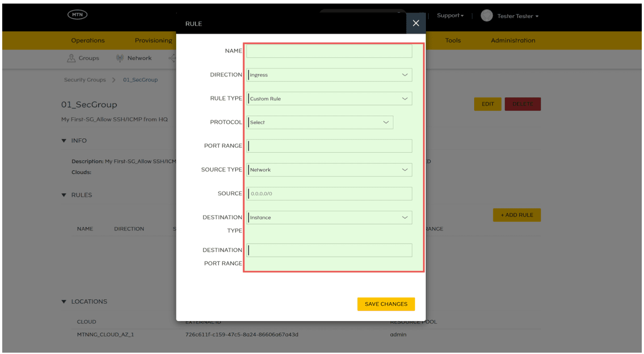Open the PROTOCOL Select dropdown
Screen dimensions: 644x354
[320, 122]
